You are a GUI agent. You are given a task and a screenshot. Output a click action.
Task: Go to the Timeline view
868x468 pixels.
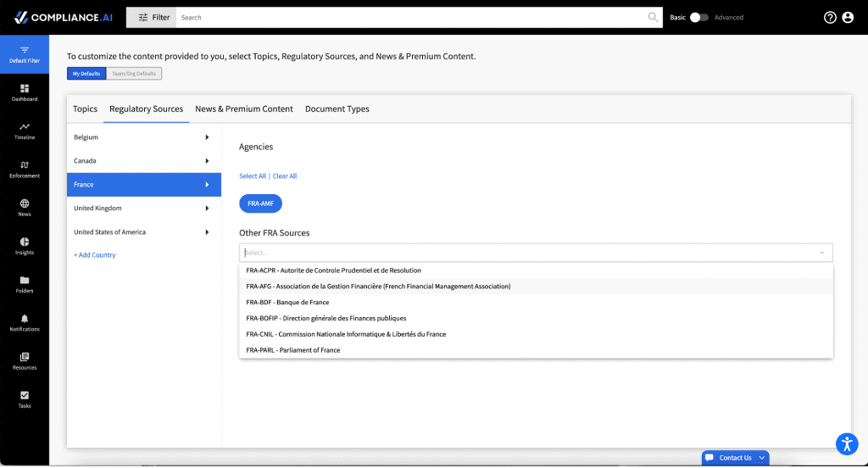click(x=25, y=131)
